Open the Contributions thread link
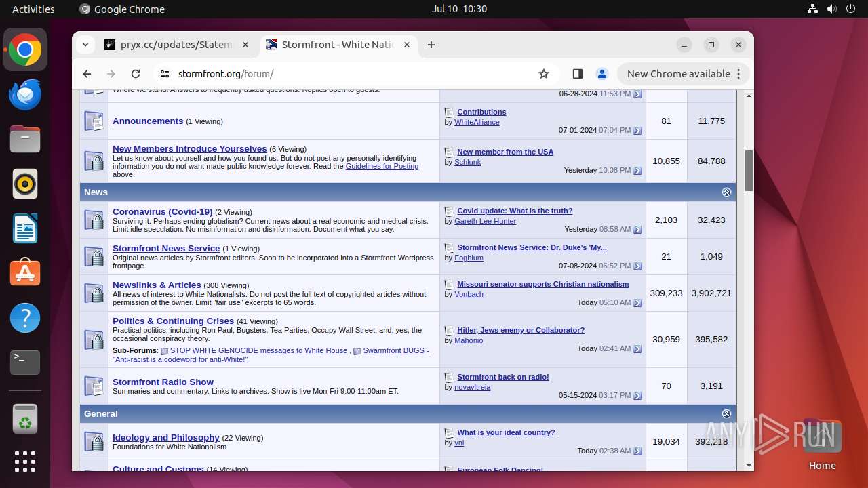Viewport: 868px width, 488px height. tap(481, 112)
